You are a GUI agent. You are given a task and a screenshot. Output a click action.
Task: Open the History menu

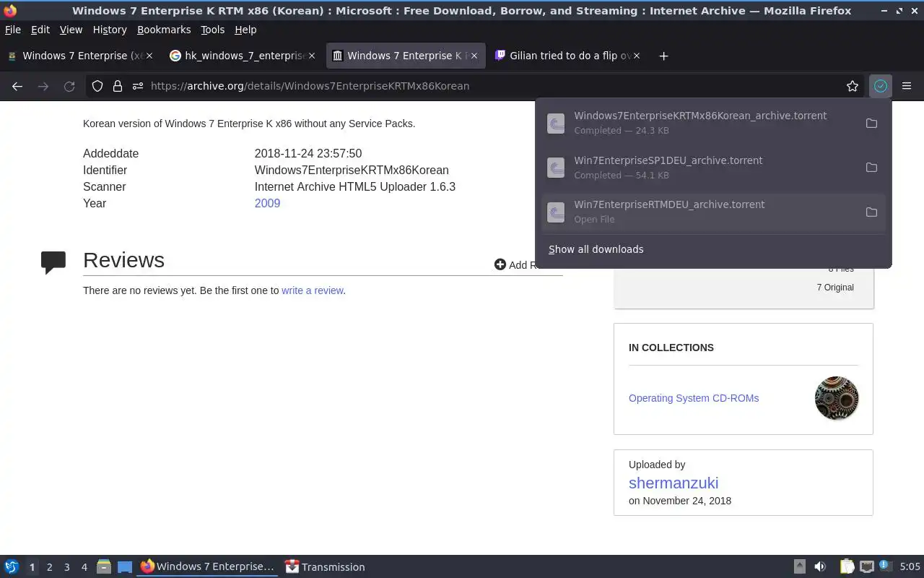(x=110, y=30)
